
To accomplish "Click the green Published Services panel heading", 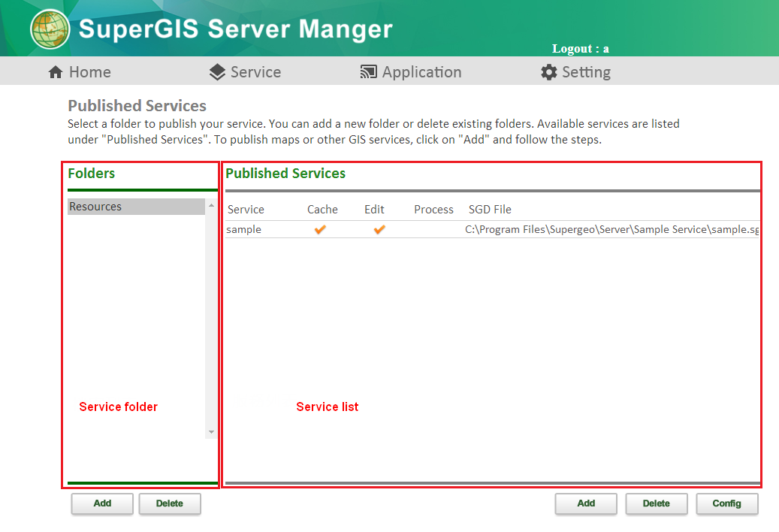I will point(285,174).
